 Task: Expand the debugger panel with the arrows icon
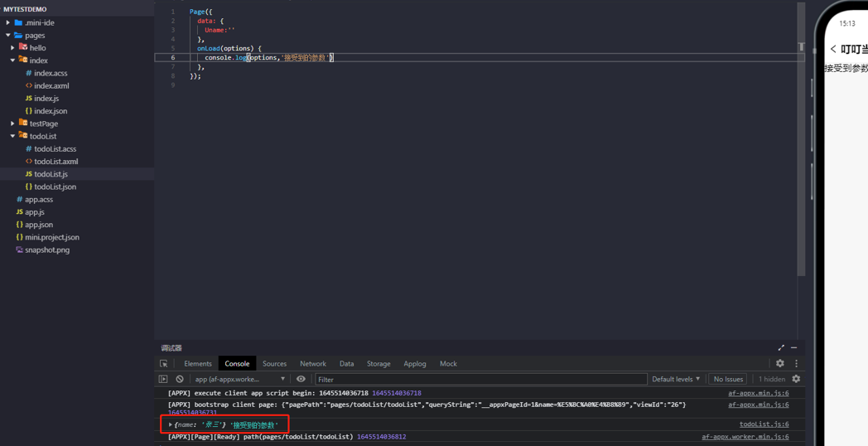point(781,347)
